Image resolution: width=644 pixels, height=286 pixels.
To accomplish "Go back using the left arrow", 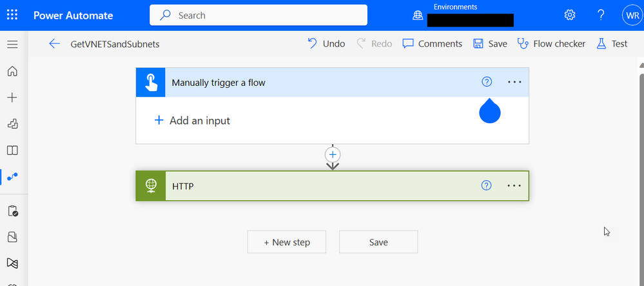I will pyautogui.click(x=54, y=44).
